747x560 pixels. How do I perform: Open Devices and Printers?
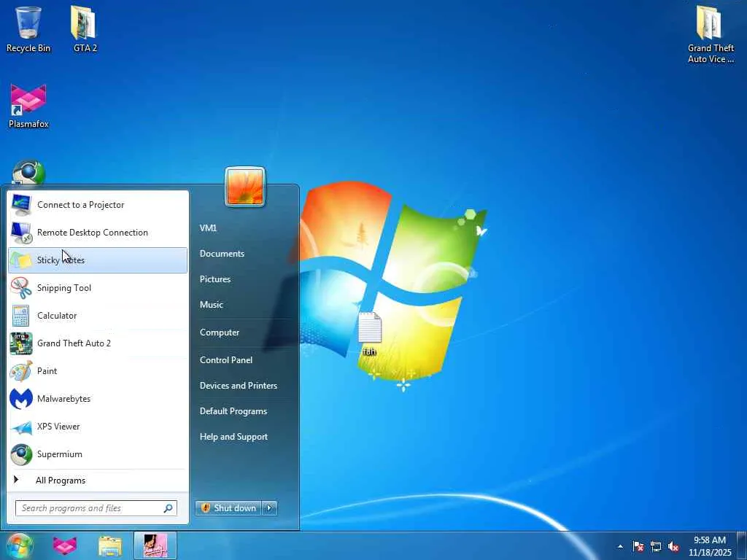click(x=239, y=386)
